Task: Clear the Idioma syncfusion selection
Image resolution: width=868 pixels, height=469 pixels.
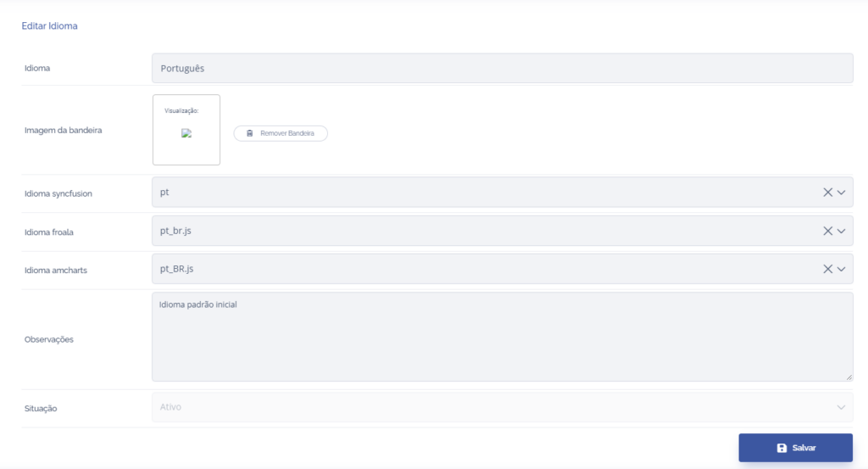Action: [x=827, y=193]
